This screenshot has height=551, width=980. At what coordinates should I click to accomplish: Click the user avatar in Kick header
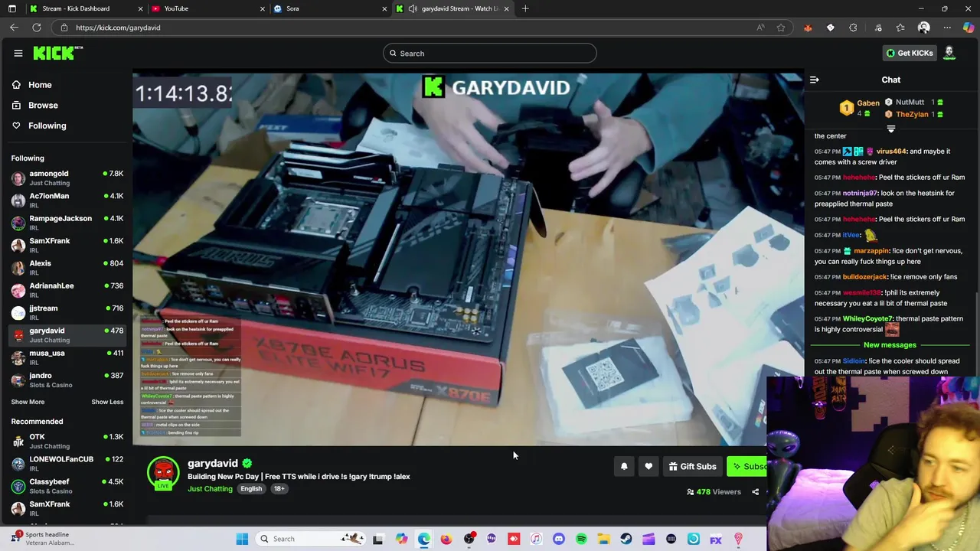949,53
